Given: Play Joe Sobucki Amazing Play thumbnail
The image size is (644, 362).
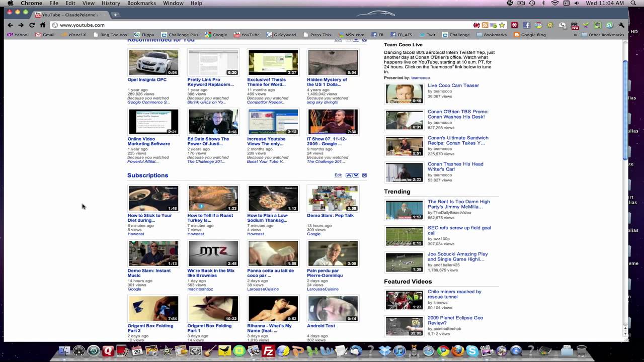Looking at the screenshot, I should 404,262.
